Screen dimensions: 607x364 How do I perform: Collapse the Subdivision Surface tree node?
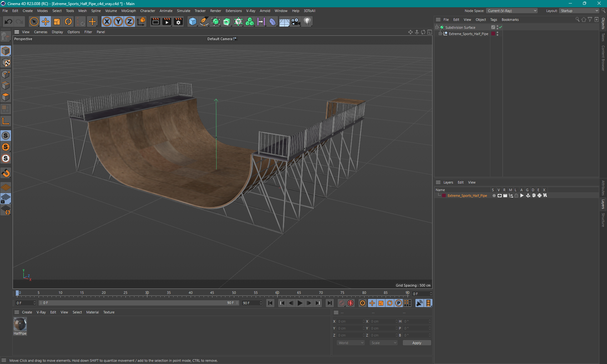click(437, 27)
